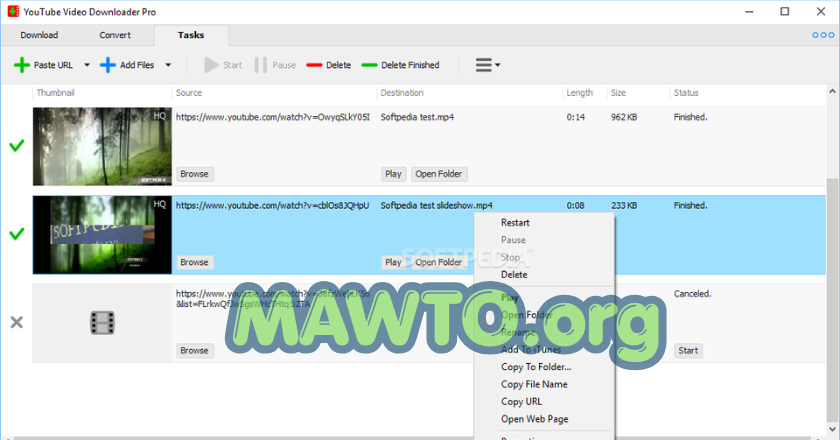Click the HQ badge on slideshow thumbnail
Viewport: 840px width, 440px height.
coord(160,204)
